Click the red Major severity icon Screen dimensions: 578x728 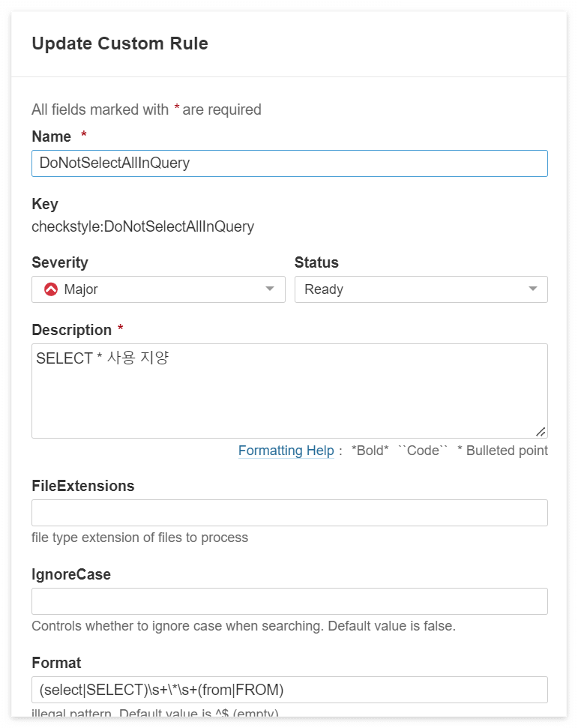click(x=51, y=289)
